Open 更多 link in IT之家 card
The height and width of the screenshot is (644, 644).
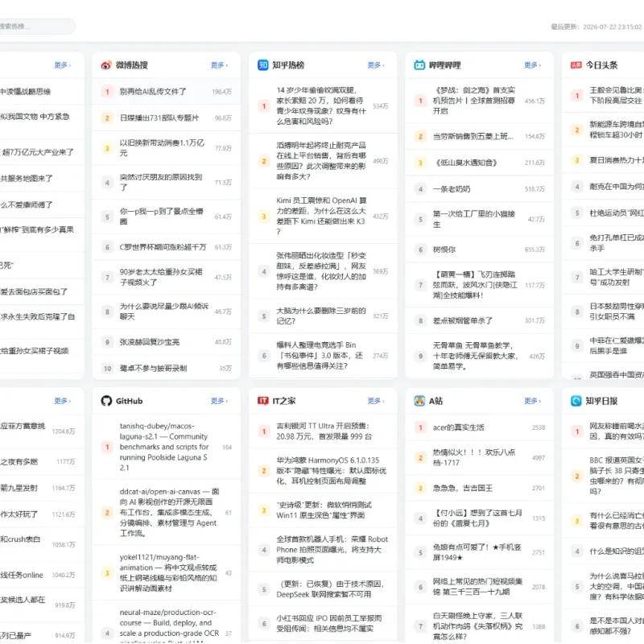[376, 401]
